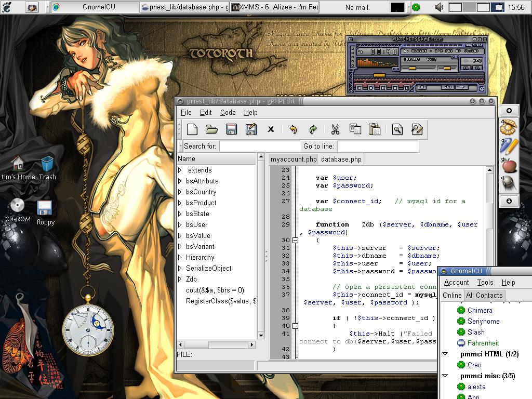Open the Account menu in GnomeICU

point(456,282)
